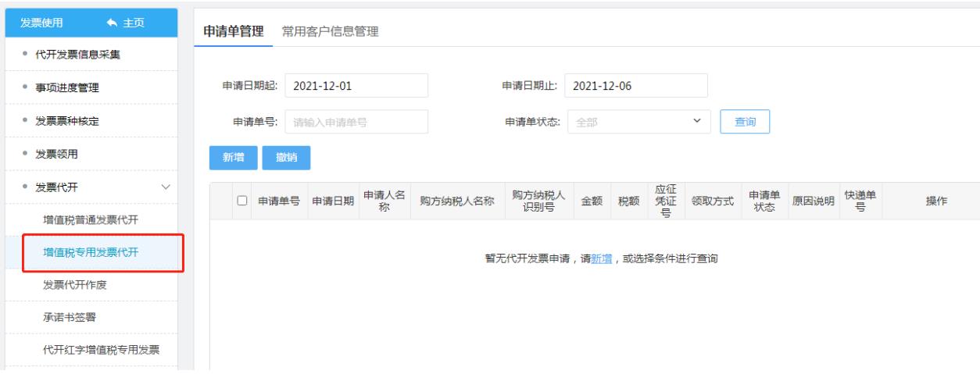This screenshot has width=980, height=374.
Task: Focus the 申请单号 input field
Action: tap(356, 123)
